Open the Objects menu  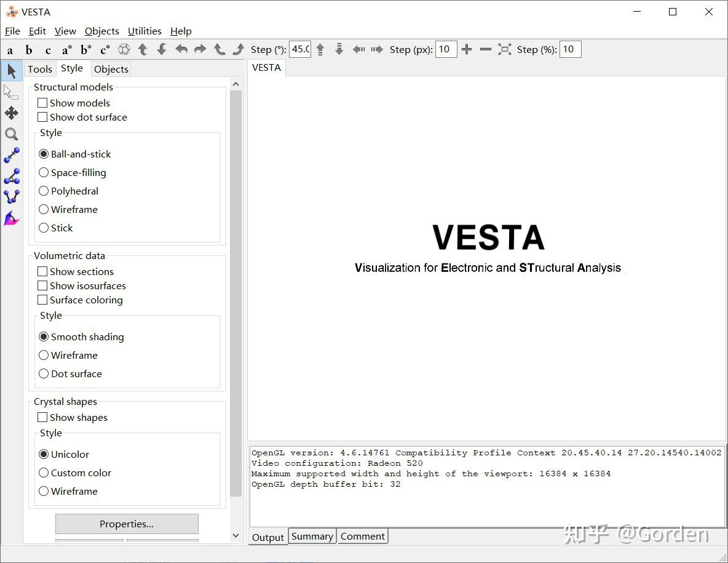pyautogui.click(x=101, y=31)
